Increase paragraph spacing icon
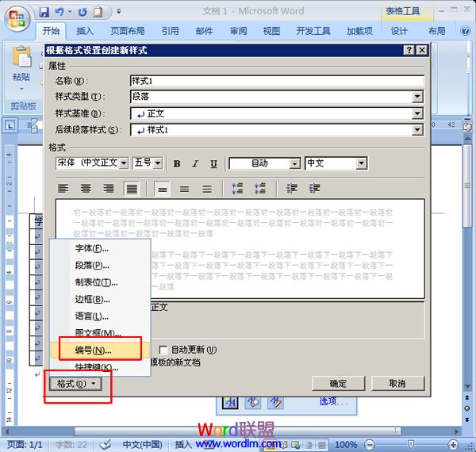 click(x=237, y=189)
